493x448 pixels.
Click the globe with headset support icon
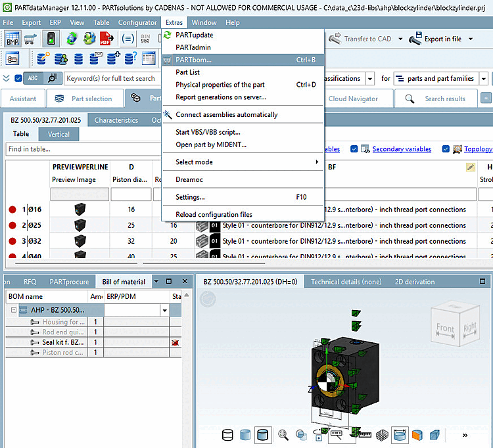click(x=89, y=39)
